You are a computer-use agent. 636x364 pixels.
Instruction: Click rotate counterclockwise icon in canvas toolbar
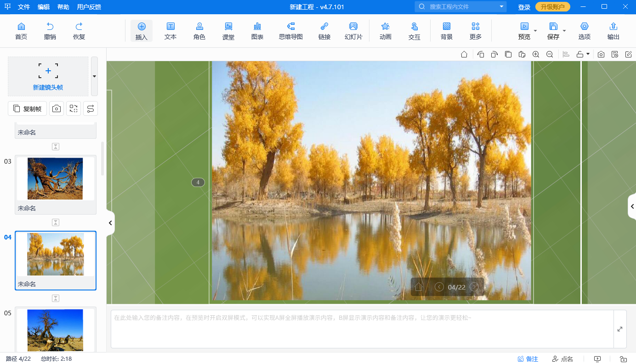point(481,54)
